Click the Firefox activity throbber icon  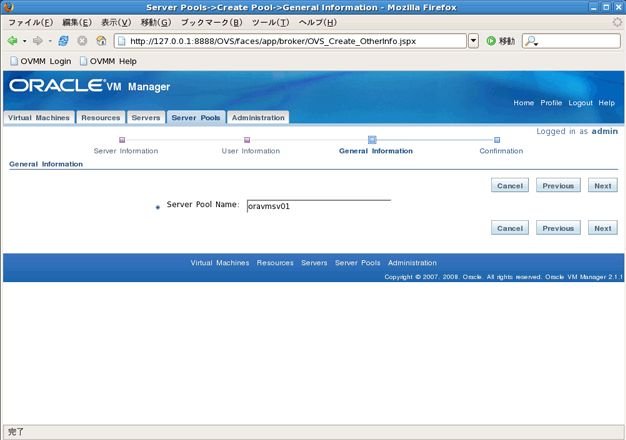(618, 22)
